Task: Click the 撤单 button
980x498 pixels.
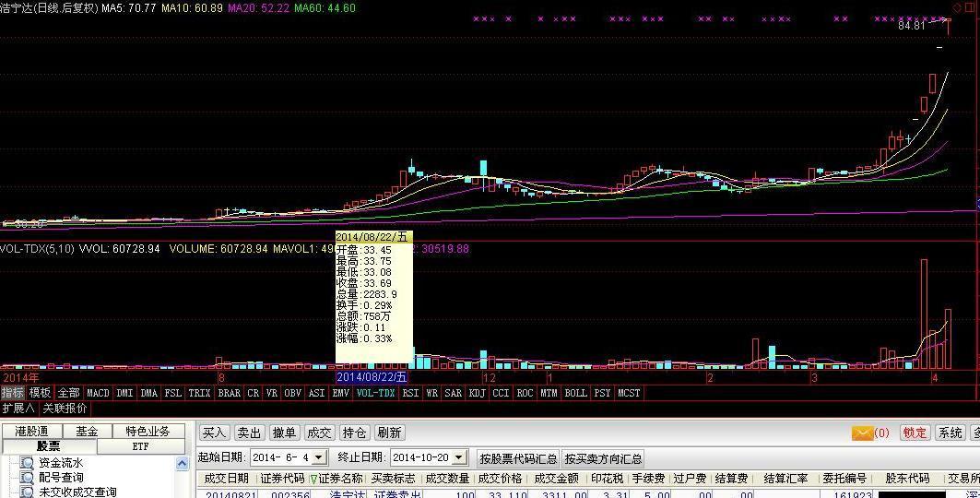Action: [284, 433]
